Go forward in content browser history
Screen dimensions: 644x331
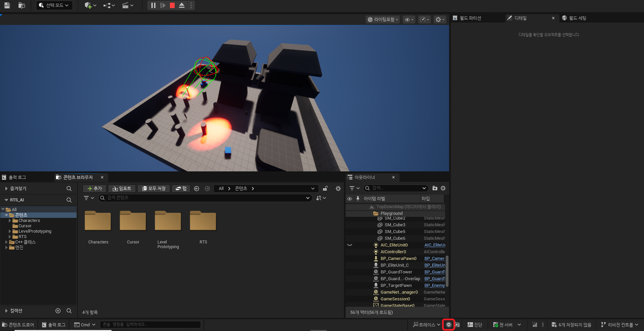tap(207, 189)
